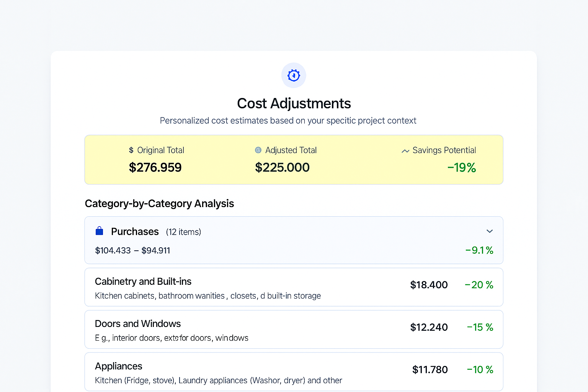Screen dimensions: 588x392
Task: Click the $276.959 original total amount
Action: [x=155, y=167]
